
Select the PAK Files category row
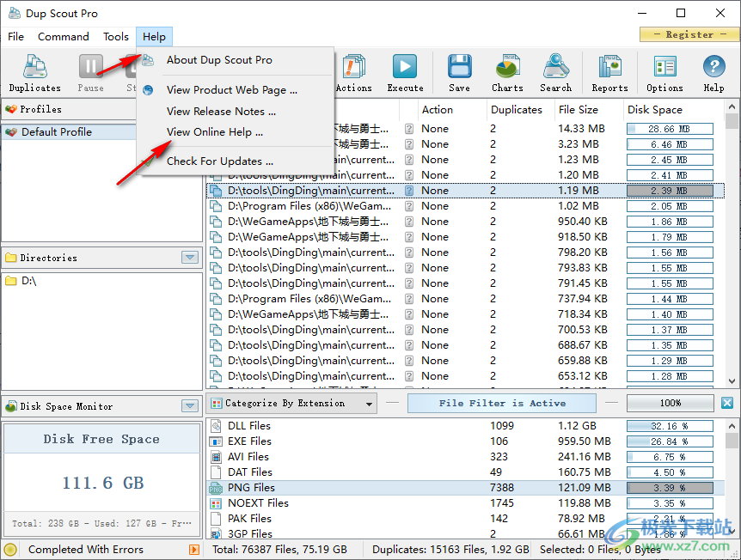(465, 519)
